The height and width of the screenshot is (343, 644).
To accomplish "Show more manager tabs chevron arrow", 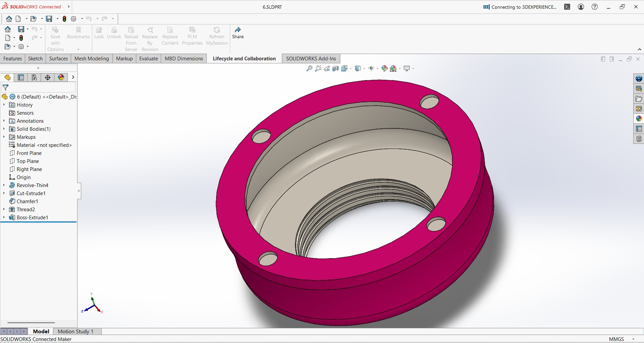I will [x=73, y=77].
